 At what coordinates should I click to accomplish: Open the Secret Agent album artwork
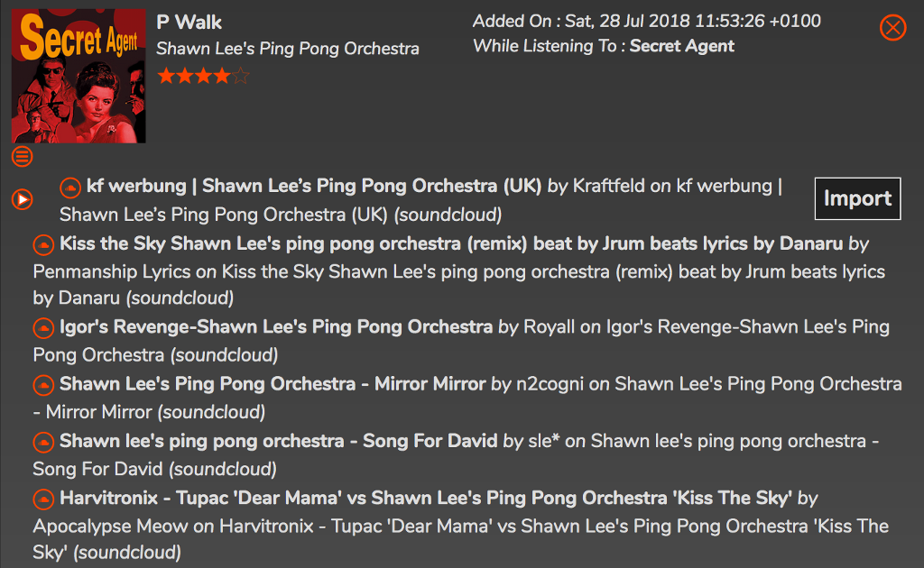pyautogui.click(x=79, y=76)
